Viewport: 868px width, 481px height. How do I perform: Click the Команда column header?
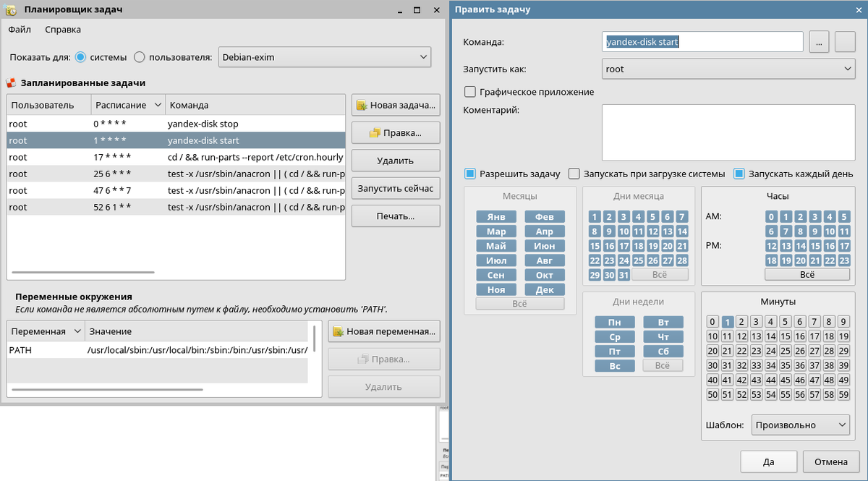(x=255, y=105)
